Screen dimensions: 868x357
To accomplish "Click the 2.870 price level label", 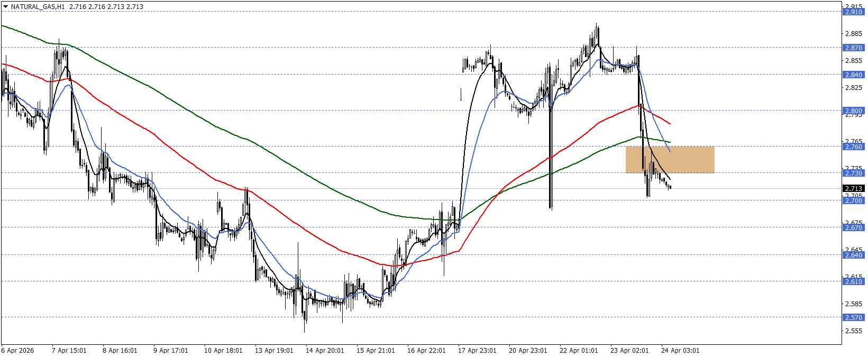I will pyautogui.click(x=853, y=48).
